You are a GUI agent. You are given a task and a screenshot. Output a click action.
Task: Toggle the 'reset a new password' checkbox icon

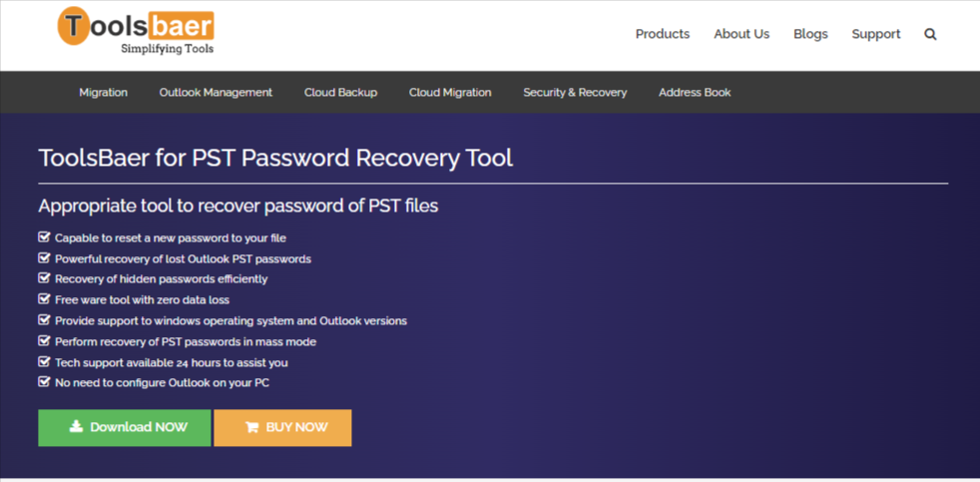pos(44,238)
